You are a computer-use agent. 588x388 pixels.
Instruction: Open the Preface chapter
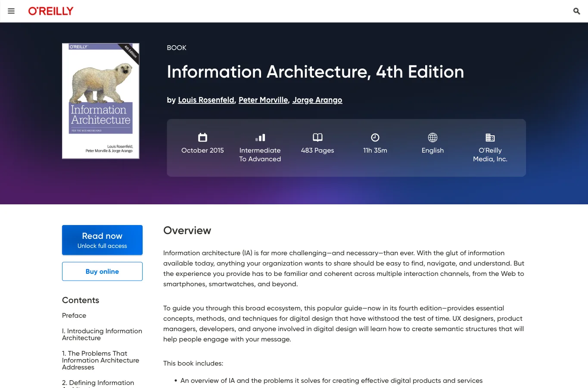74,316
